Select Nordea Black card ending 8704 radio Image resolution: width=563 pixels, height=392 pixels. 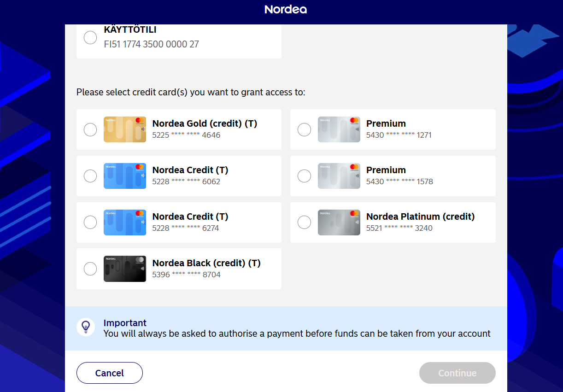click(90, 269)
